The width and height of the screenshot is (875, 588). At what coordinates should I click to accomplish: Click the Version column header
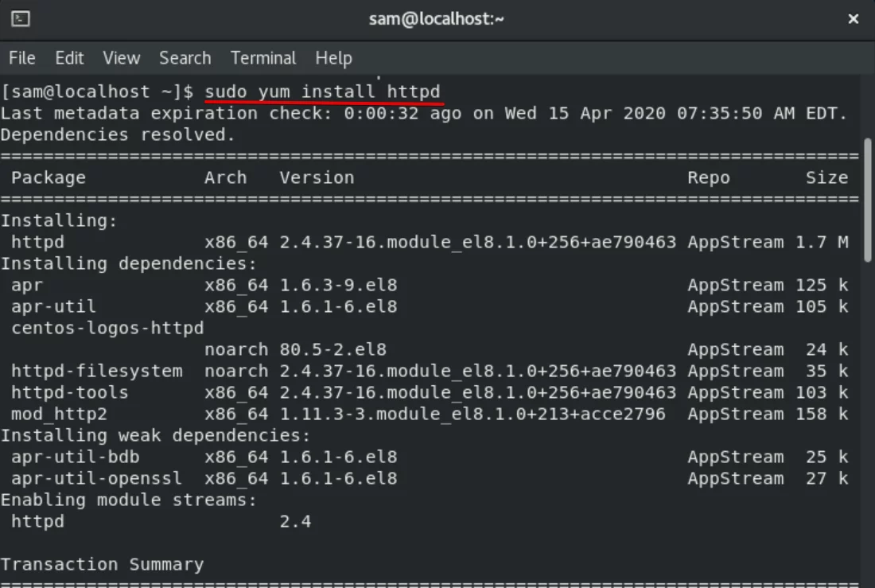(317, 177)
